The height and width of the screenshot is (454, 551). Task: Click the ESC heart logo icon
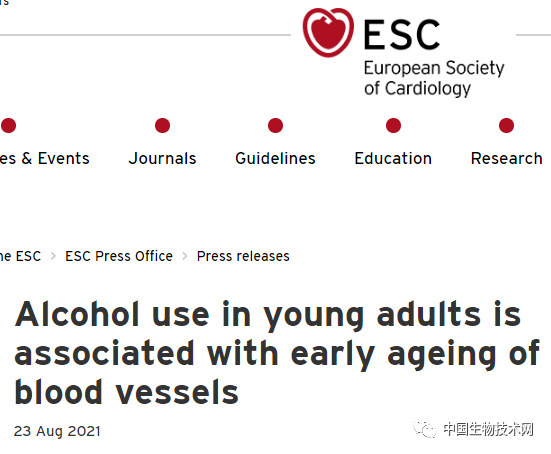pos(328,32)
